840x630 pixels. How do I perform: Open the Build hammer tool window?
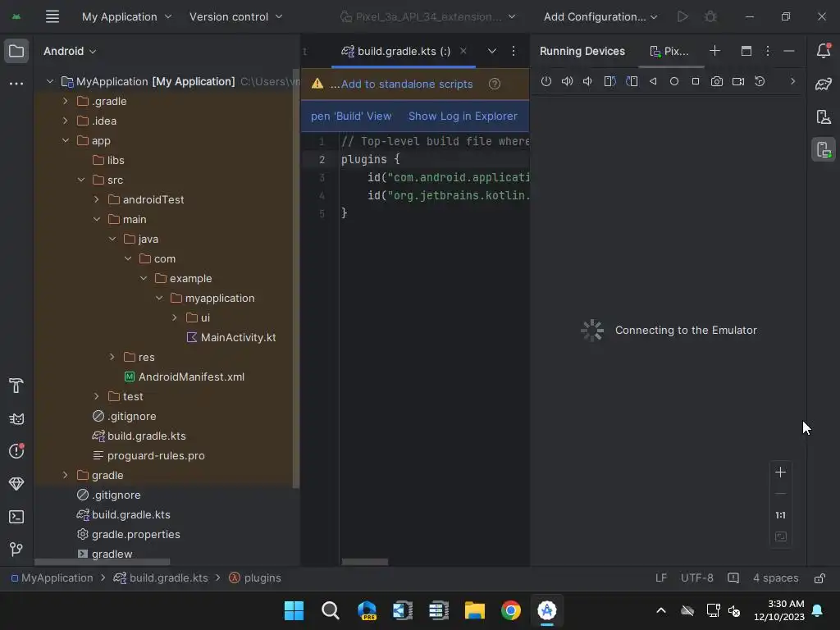coord(16,386)
